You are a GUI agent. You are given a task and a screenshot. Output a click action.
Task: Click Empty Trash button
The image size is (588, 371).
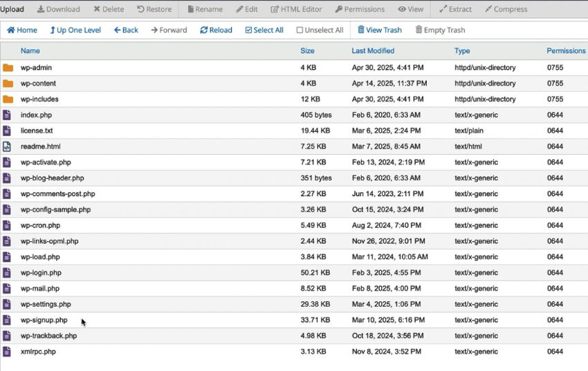(x=440, y=30)
